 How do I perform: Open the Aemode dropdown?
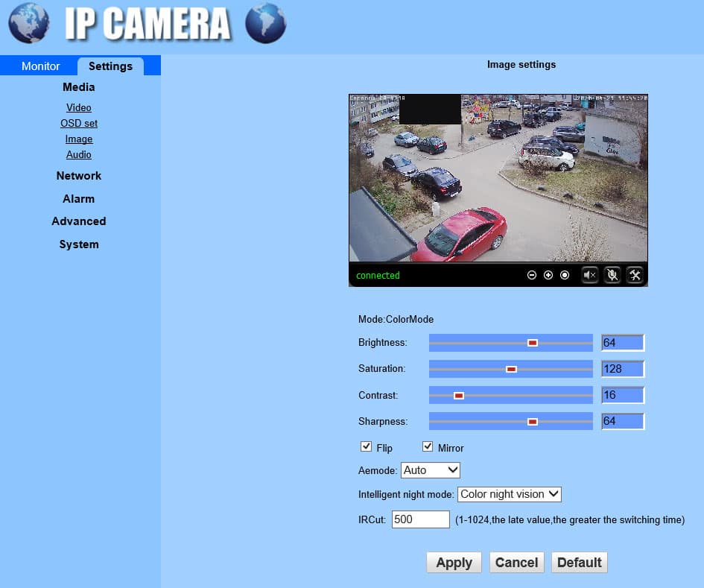point(430,470)
